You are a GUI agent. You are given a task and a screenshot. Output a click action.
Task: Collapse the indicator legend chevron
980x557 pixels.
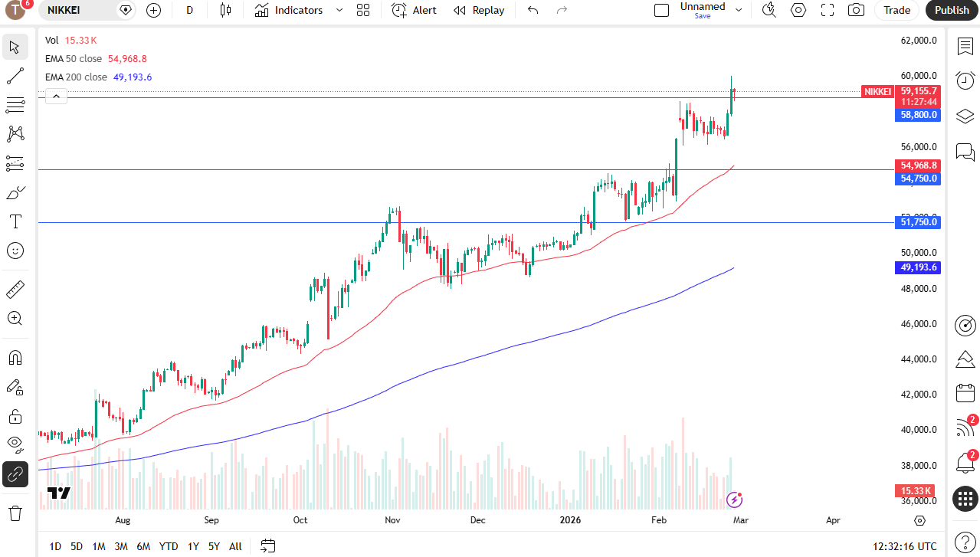(57, 96)
